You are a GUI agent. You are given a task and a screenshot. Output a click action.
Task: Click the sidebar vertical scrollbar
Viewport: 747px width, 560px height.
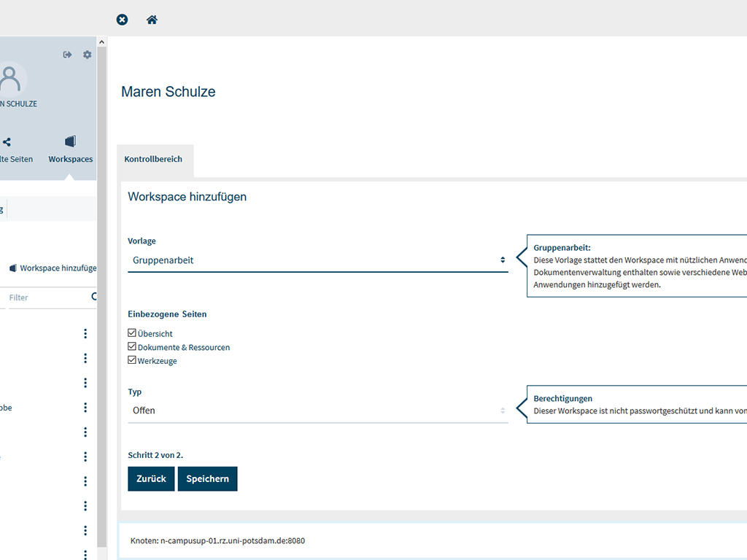tap(102, 292)
